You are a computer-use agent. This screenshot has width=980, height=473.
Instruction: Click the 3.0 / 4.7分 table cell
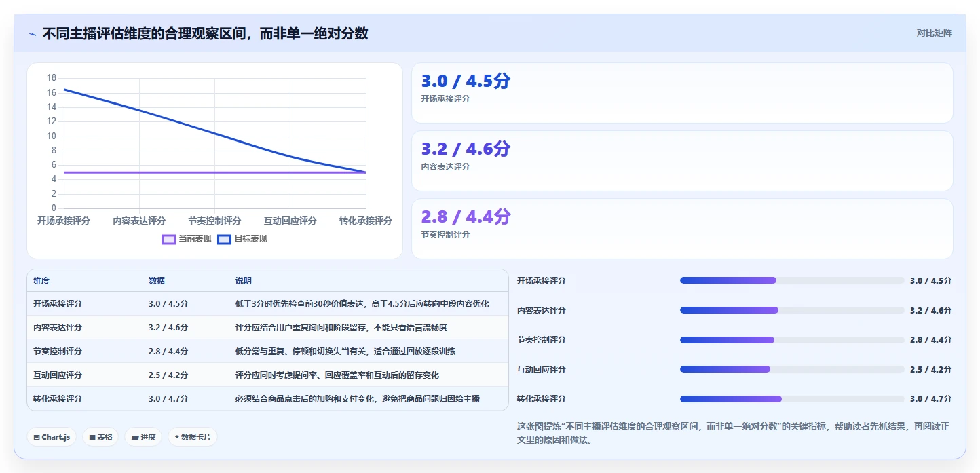(168, 399)
